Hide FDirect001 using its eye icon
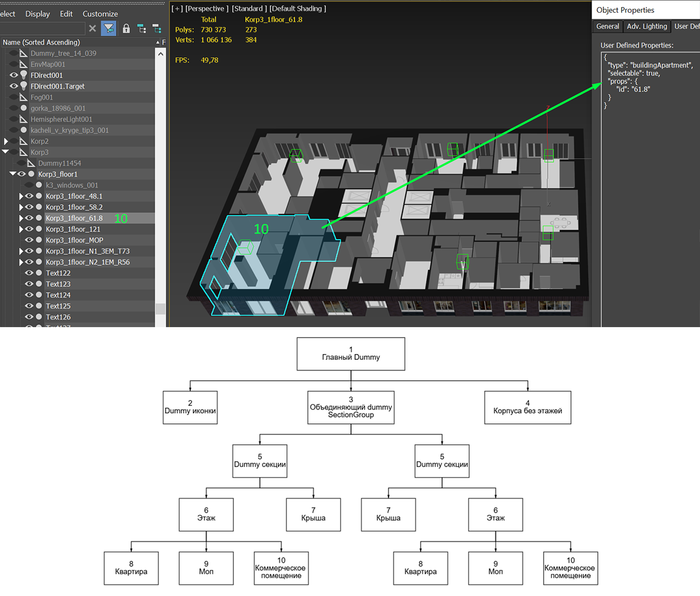The height and width of the screenshot is (596, 700). [x=14, y=75]
